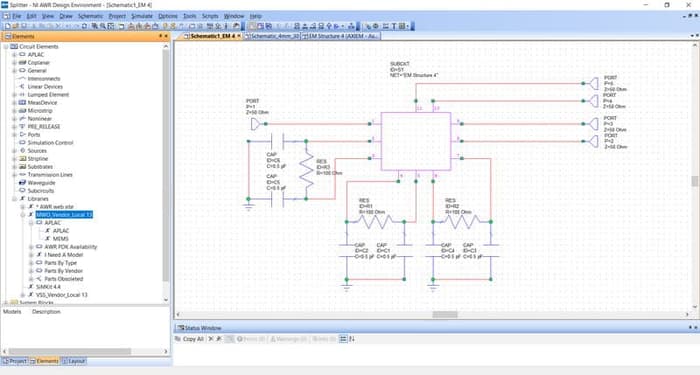This screenshot has height=375, width=700.
Task: Click the MeasDevice category icon
Action: 22,103
